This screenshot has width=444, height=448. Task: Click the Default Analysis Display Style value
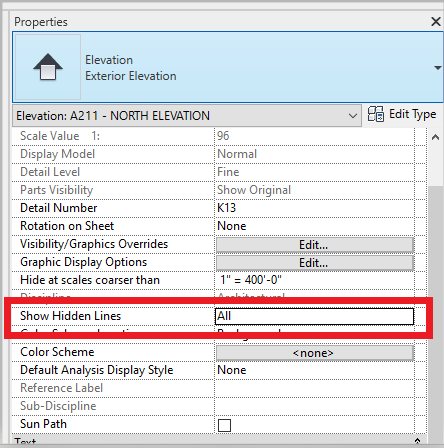click(232, 370)
